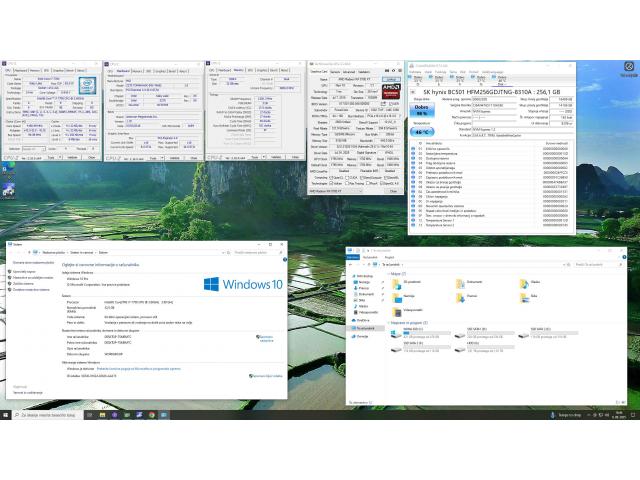Open the Računalnik ribbon tab in Explorer

[x=370, y=257]
